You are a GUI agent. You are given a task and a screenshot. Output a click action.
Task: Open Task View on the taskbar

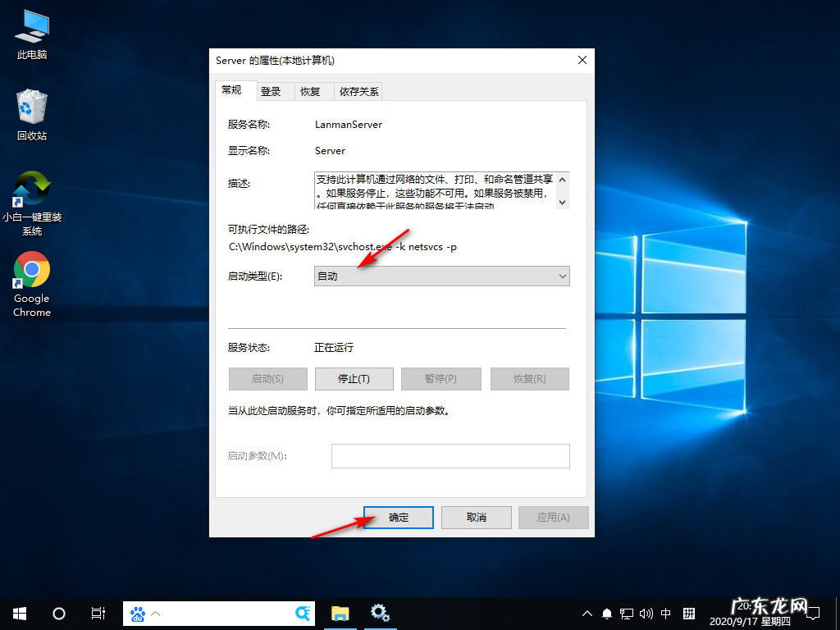[x=98, y=613]
